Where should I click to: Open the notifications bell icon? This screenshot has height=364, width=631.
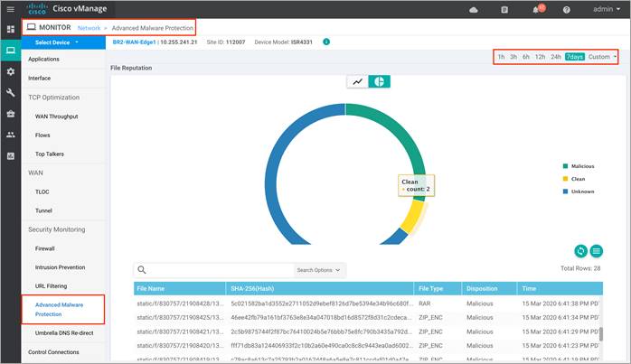click(536, 10)
